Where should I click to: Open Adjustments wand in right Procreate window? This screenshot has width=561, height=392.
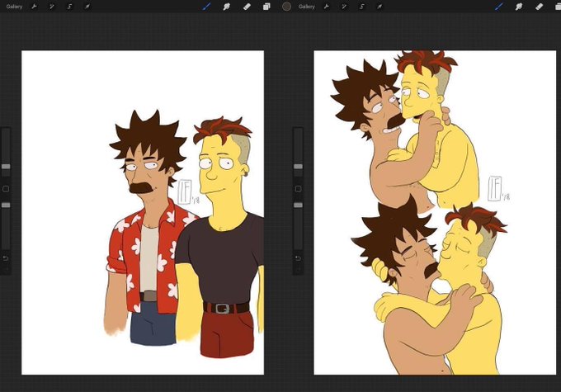click(344, 7)
